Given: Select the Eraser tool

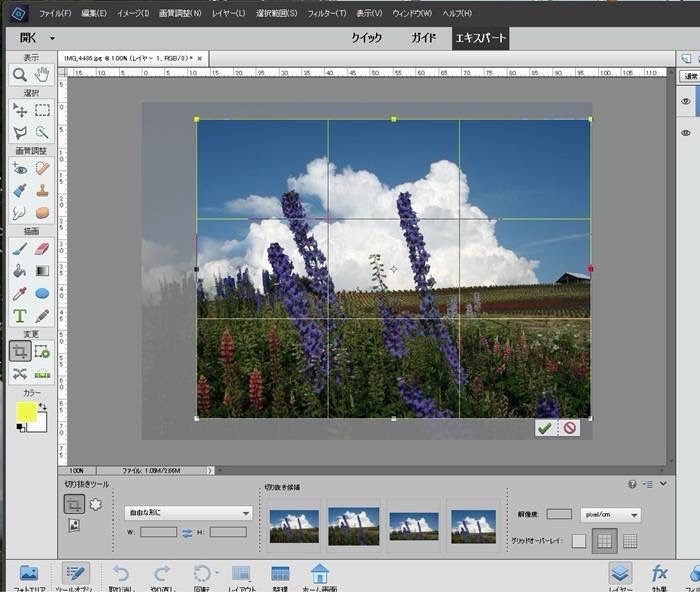Looking at the screenshot, I should click(42, 248).
